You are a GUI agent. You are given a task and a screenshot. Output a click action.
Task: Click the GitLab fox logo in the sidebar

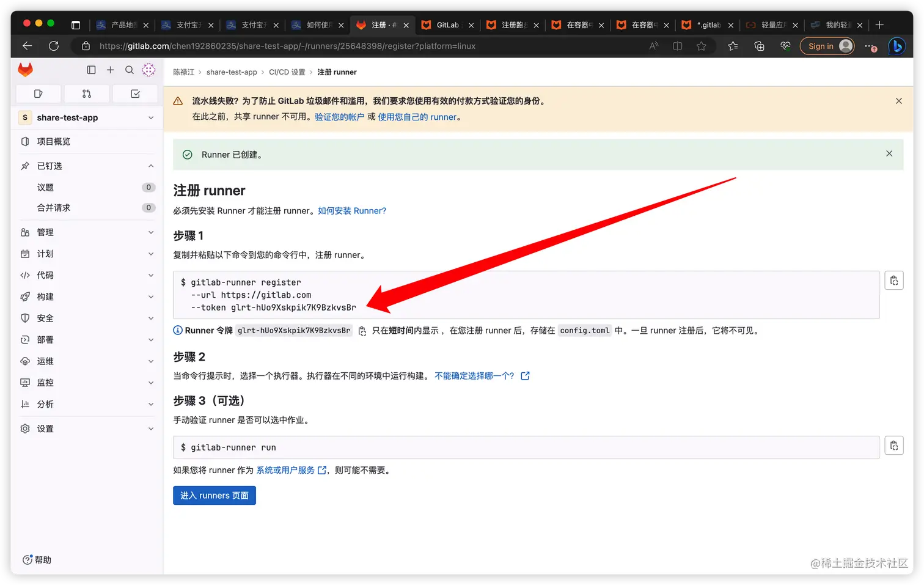26,70
